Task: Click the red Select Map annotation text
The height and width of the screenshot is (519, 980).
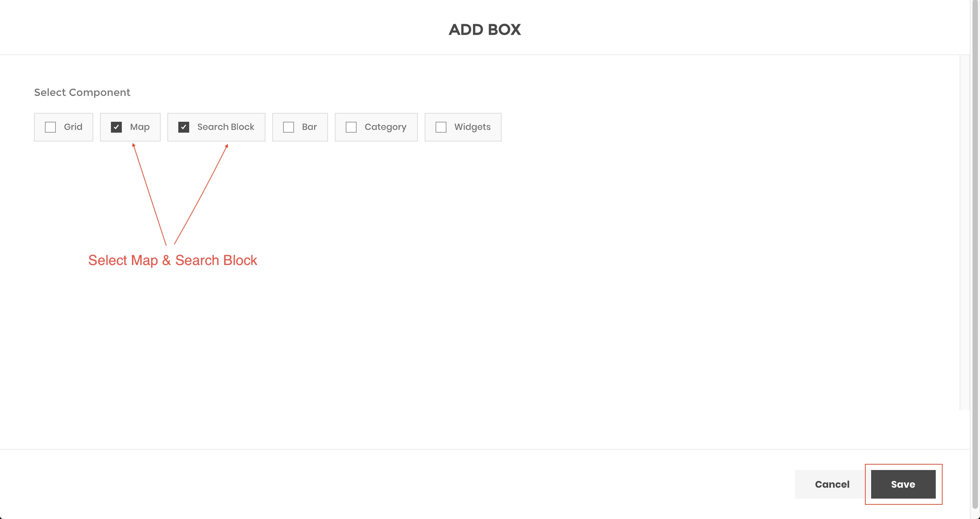Action: tap(173, 261)
